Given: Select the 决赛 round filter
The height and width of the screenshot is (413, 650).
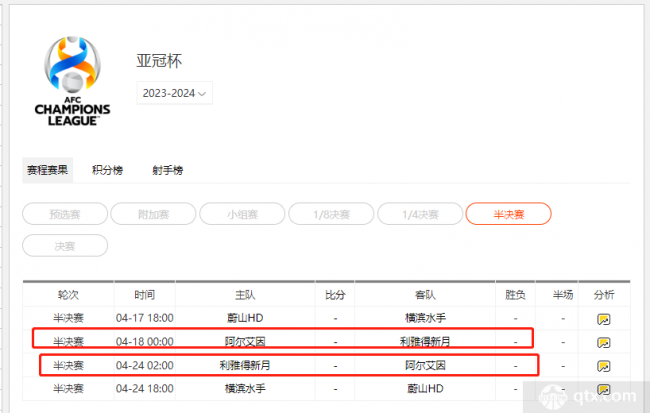Looking at the screenshot, I should pos(65,245).
